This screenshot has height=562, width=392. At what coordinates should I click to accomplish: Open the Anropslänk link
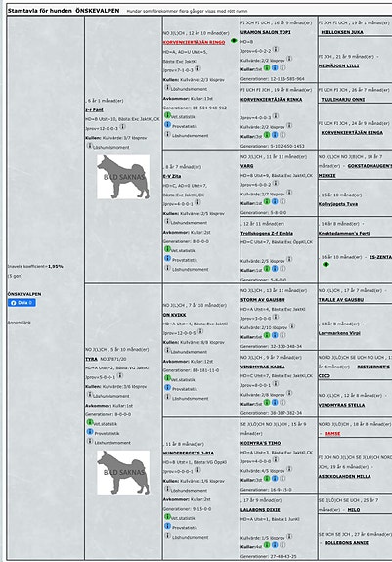click(x=20, y=323)
